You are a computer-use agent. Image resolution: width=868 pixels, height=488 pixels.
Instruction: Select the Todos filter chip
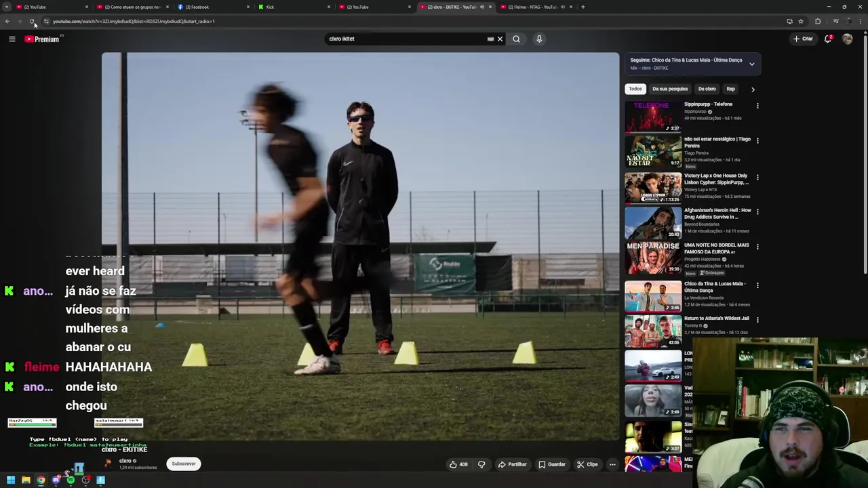[635, 89]
